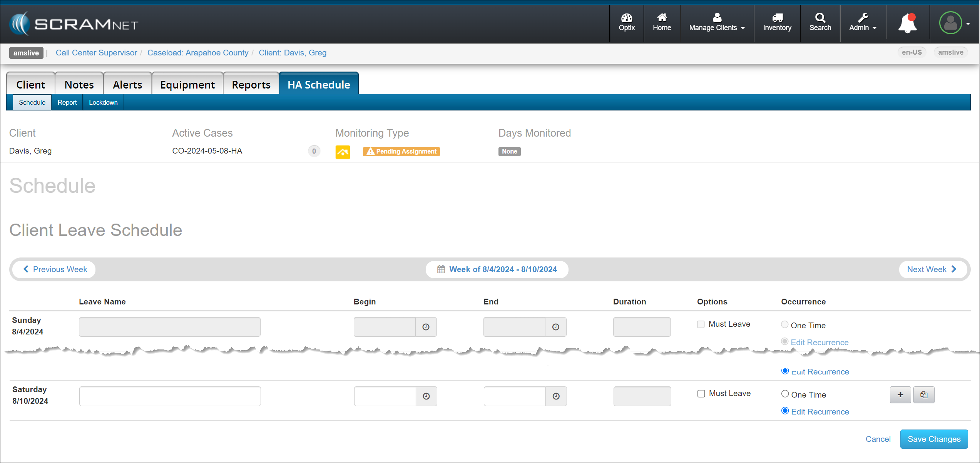Check Must Leave for Saturday
The width and height of the screenshot is (980, 463).
701,393
